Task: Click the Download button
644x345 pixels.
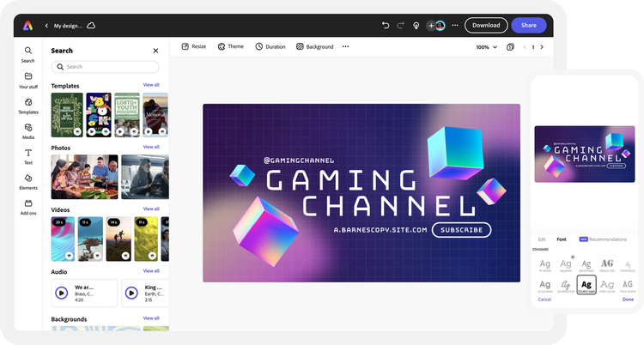Action: point(486,26)
